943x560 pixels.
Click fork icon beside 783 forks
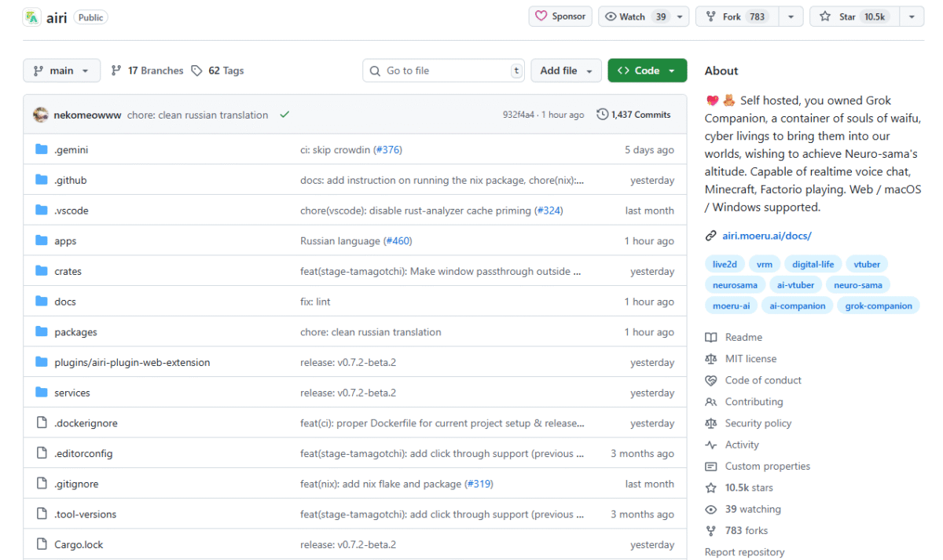[711, 531]
